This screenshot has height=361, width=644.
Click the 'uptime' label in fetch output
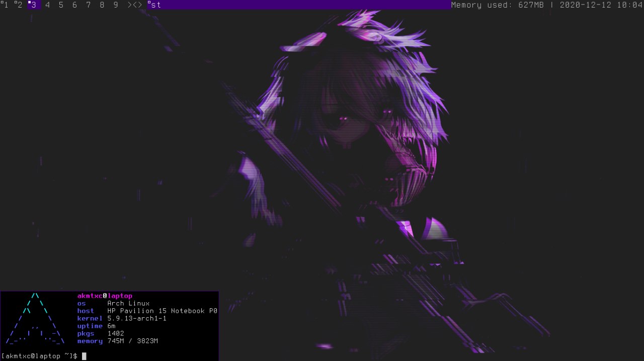click(90, 326)
